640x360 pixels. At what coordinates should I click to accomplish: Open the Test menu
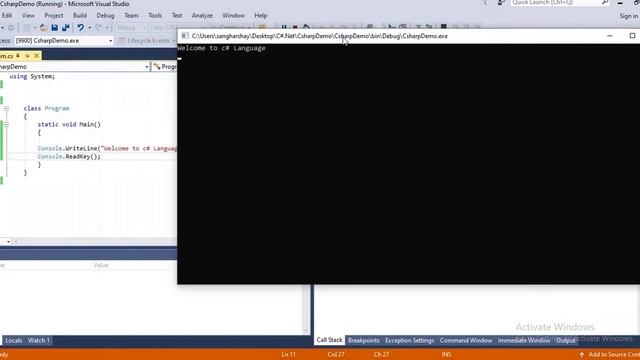177,16
